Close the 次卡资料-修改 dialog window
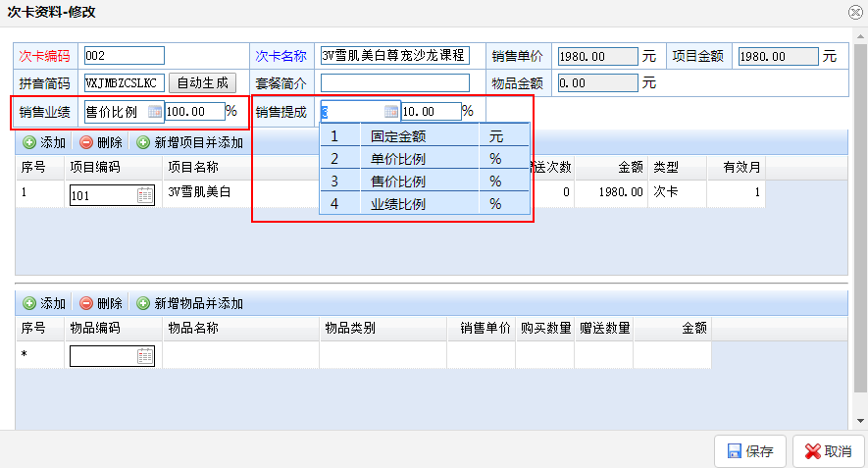 click(855, 12)
